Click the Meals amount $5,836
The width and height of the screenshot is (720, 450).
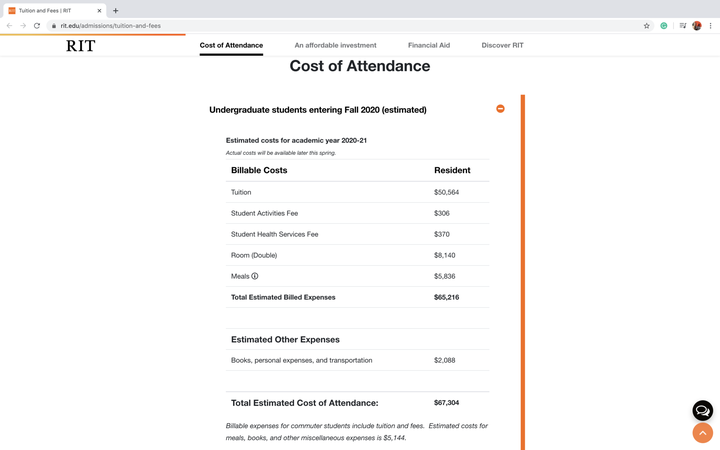tap(444, 276)
